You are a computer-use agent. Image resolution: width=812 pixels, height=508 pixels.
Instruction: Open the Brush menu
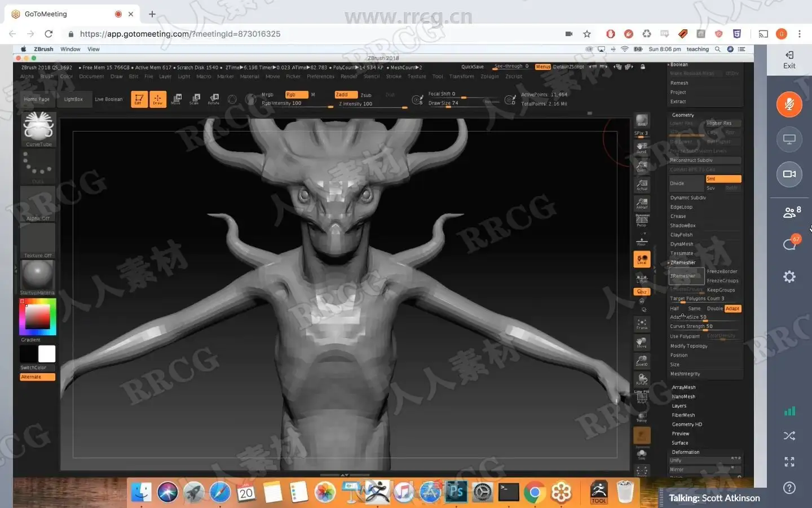point(47,76)
